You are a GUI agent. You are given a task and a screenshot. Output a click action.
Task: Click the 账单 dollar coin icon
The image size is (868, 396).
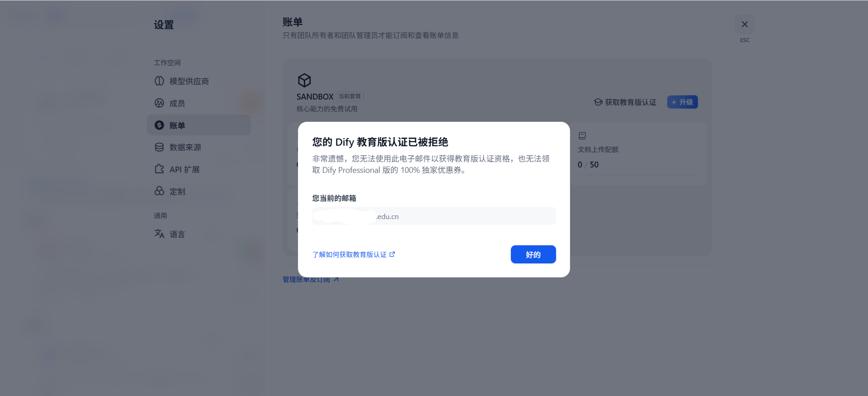pos(159,125)
